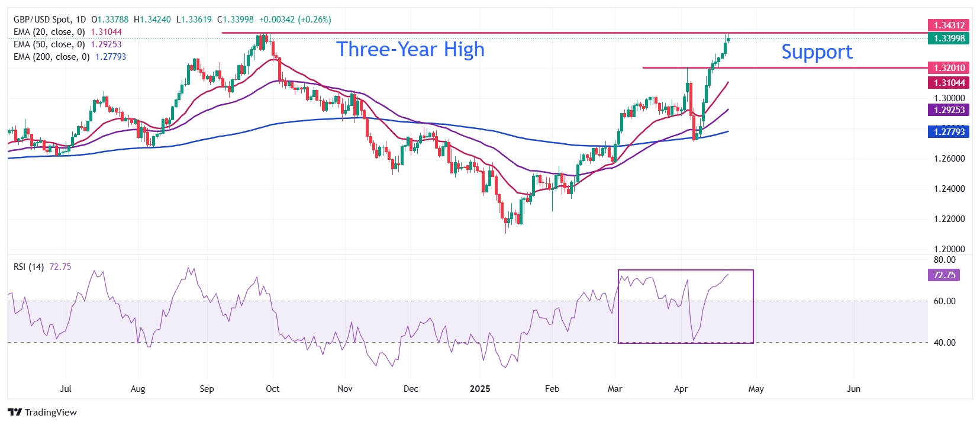Click the 60.00 level on RSI scale
Viewport: 980px width, 425px height.
[x=944, y=301]
